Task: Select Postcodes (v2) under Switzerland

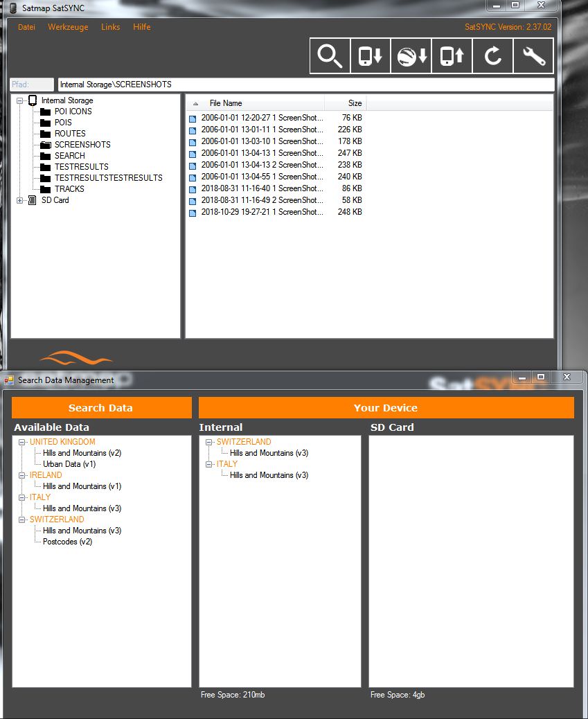Action: click(67, 542)
